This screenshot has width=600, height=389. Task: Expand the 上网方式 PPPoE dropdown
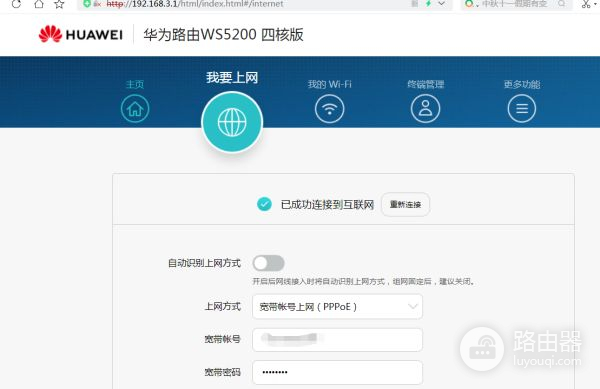click(x=338, y=306)
